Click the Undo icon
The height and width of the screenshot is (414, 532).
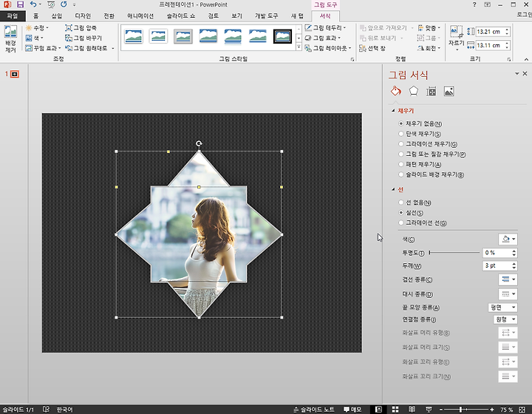click(x=33, y=4)
